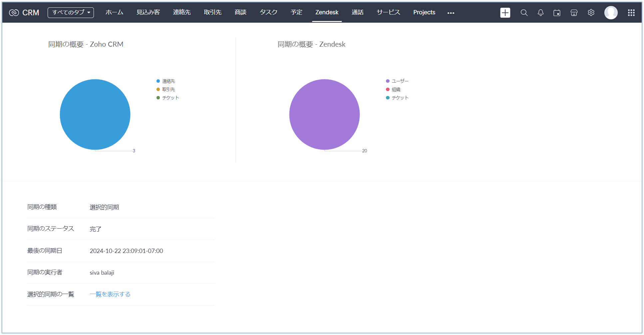Click the sync executor name siva balaji
This screenshot has height=335, width=644.
pyautogui.click(x=102, y=273)
